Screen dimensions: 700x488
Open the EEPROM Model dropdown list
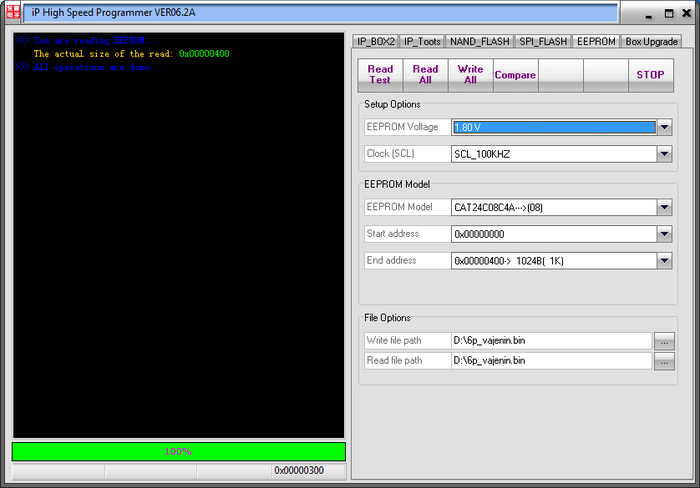[x=664, y=207]
